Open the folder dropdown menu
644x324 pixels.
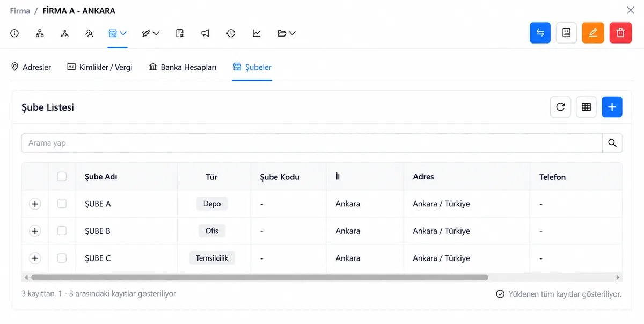287,33
